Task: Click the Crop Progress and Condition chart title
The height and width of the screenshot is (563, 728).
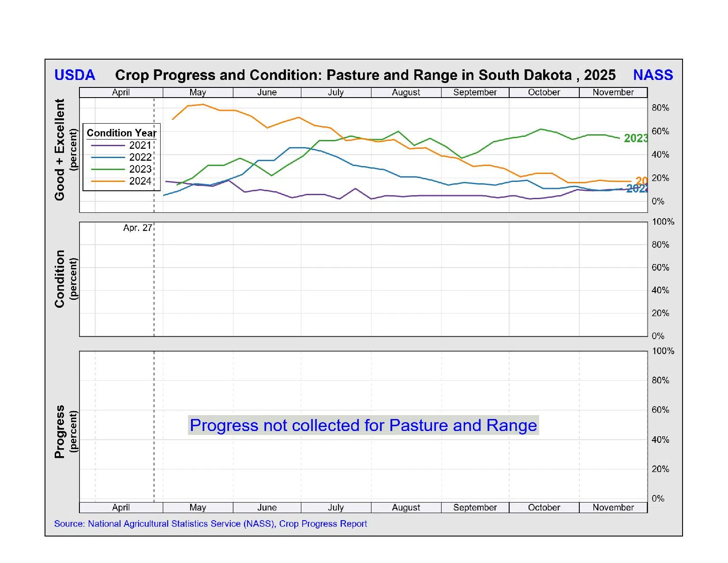Action: pos(365,75)
